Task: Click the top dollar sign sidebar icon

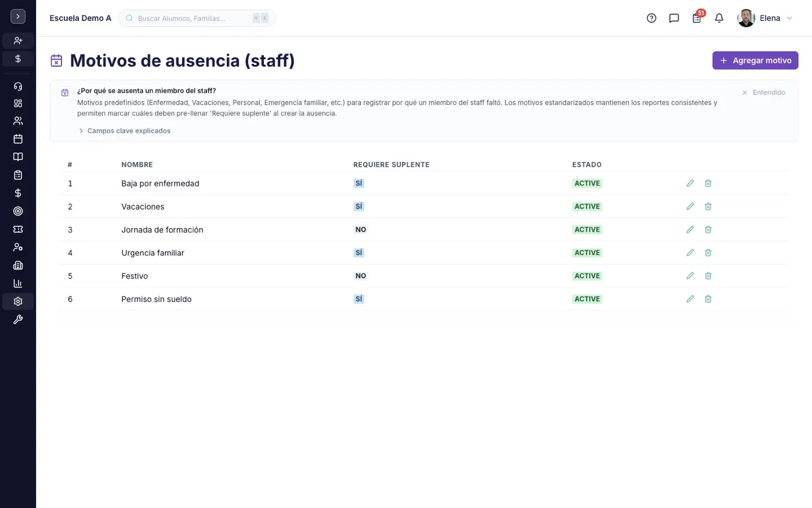Action: (x=18, y=59)
